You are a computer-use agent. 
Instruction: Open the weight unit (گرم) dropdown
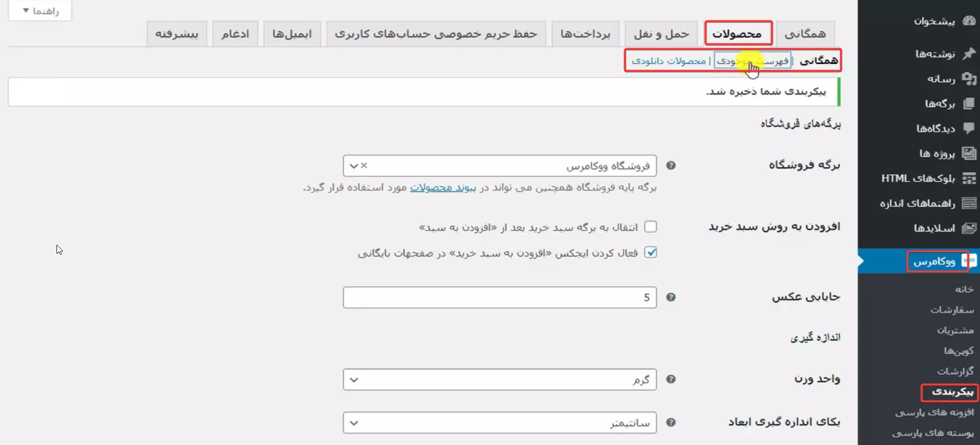[500, 379]
